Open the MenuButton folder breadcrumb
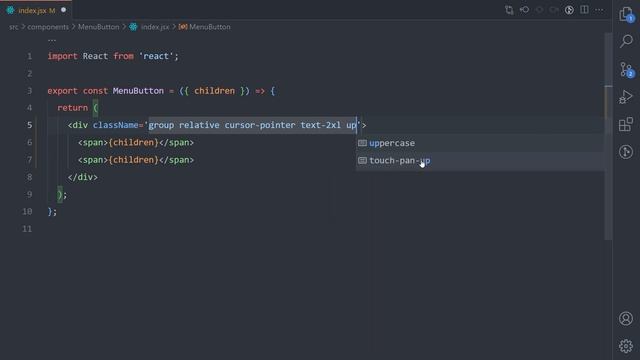The image size is (640, 360). coord(98,27)
